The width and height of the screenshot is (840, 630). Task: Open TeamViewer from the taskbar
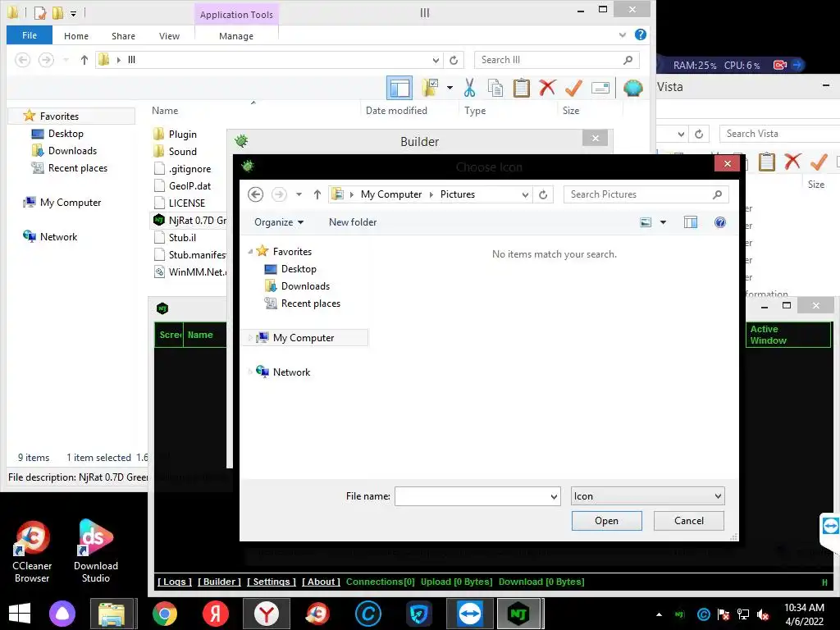pyautogui.click(x=470, y=614)
